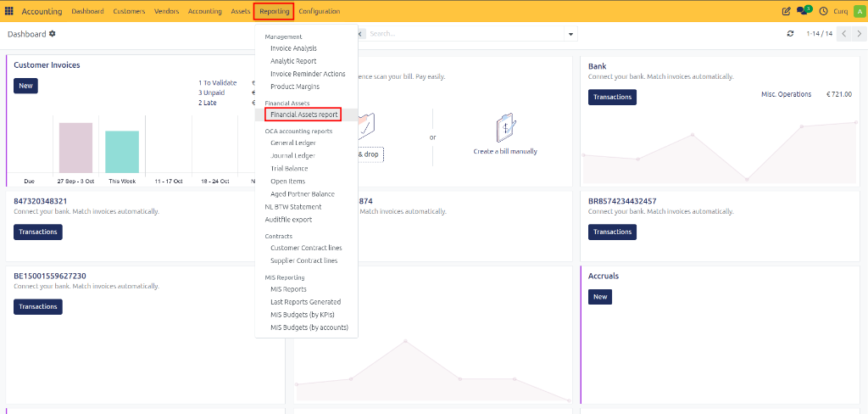Screen dimensions: 868x414
Task: Open the Customers menu
Action: [x=129, y=11]
